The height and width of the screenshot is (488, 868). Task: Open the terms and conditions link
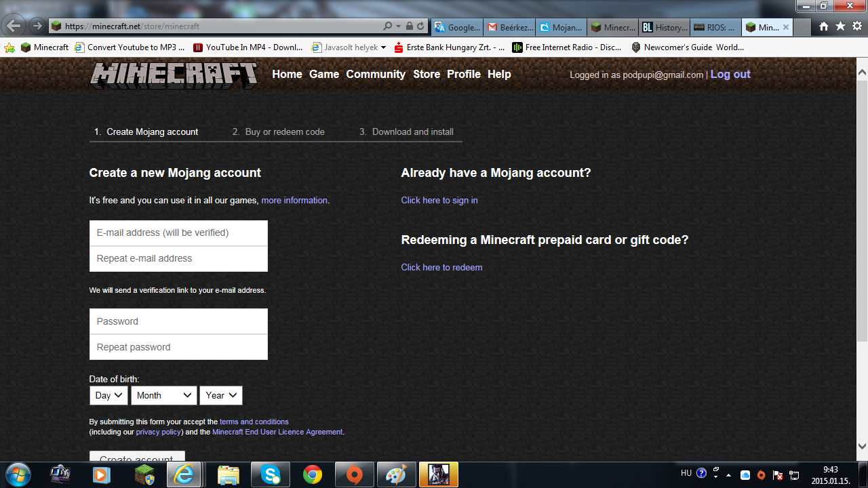click(x=254, y=422)
